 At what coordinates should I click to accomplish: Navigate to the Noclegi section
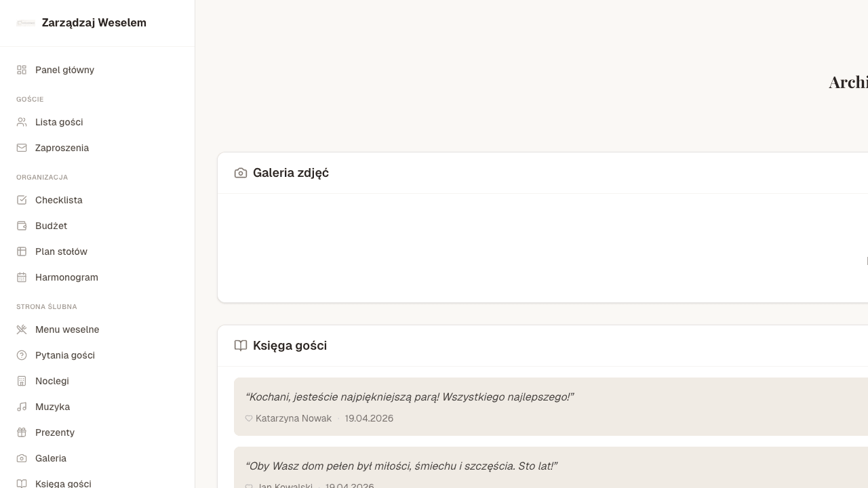point(52,381)
